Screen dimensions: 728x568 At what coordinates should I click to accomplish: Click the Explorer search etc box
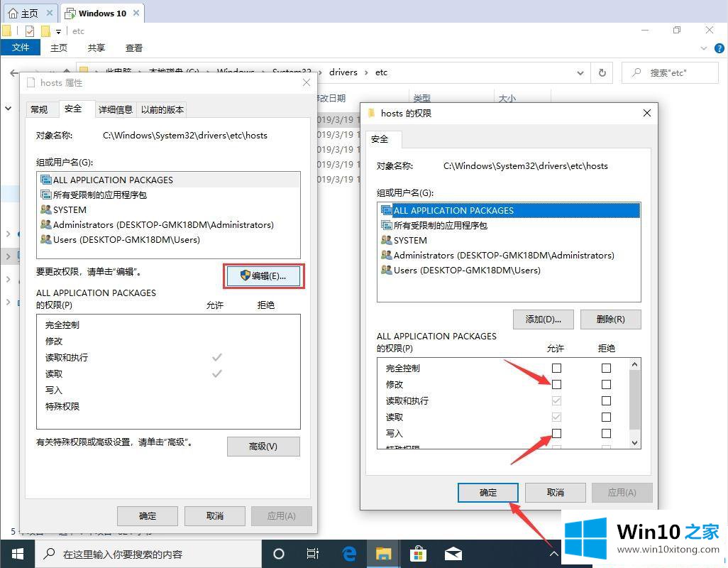coord(670,73)
